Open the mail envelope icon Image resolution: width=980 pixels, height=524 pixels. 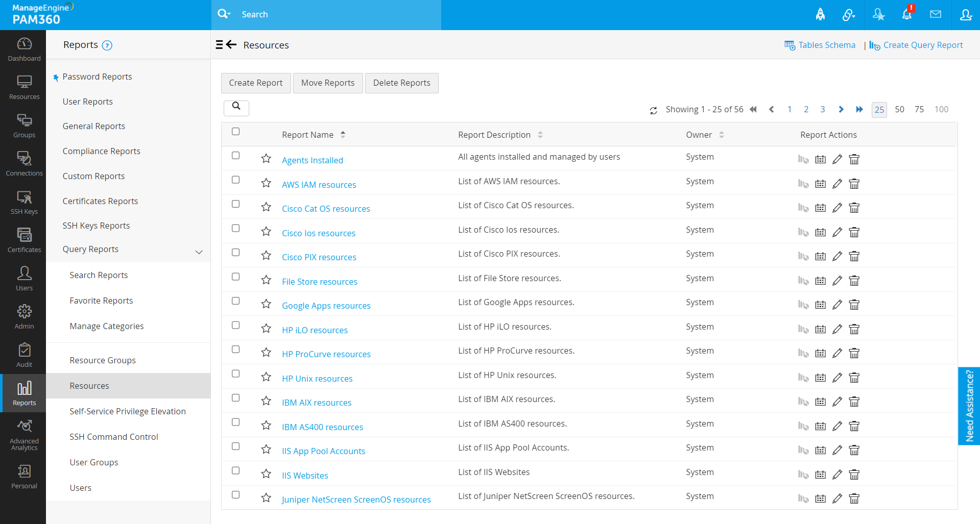936,14
